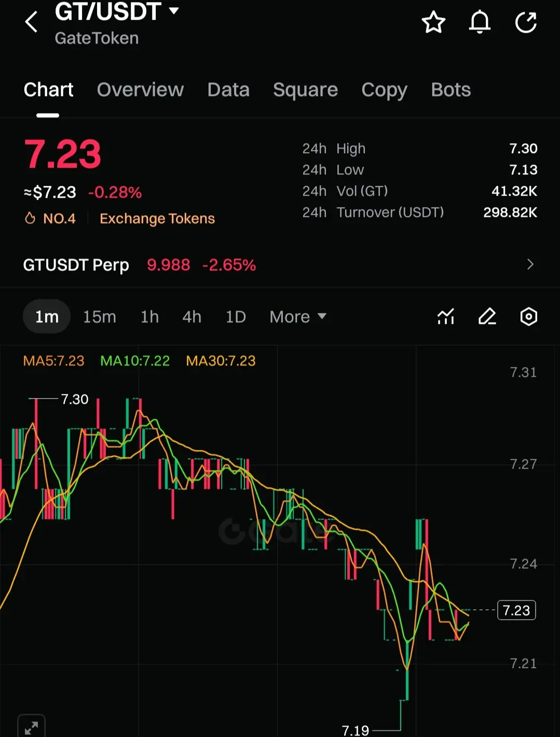Tap the MA10:7.22 indicator label
Image resolution: width=560 pixels, height=737 pixels.
click(x=135, y=361)
